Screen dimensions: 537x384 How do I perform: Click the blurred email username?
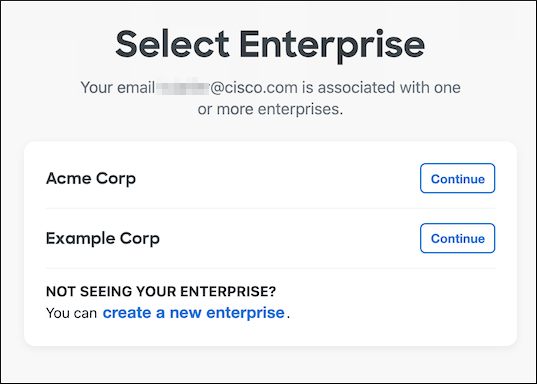[183, 88]
